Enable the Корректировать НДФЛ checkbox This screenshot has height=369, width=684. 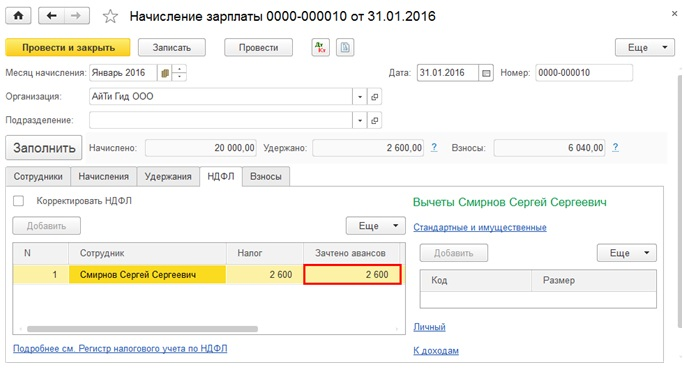click(18, 201)
